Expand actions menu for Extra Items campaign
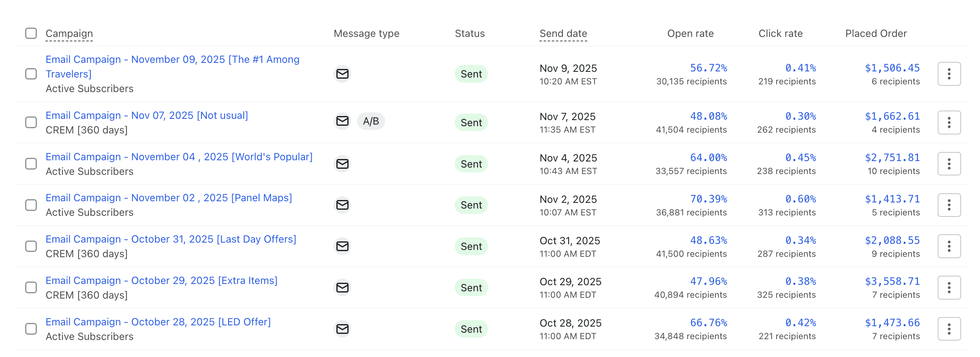The width and height of the screenshot is (980, 357). point(949,288)
